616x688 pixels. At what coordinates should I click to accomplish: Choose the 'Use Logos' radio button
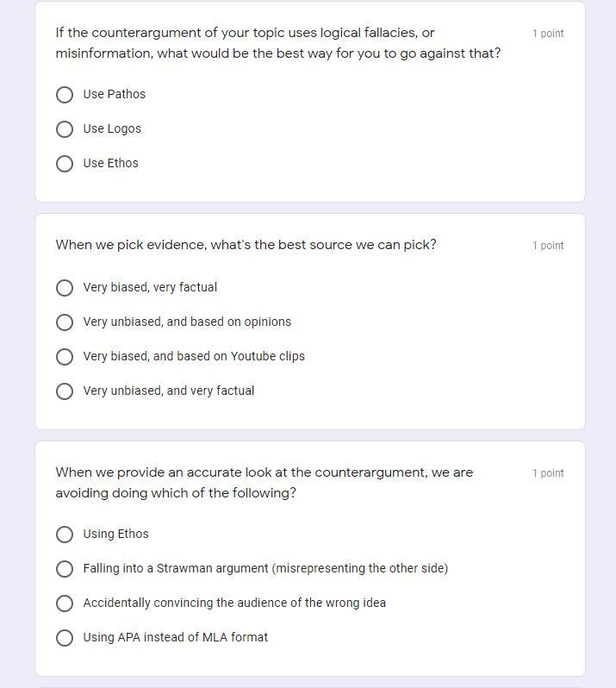(65, 129)
